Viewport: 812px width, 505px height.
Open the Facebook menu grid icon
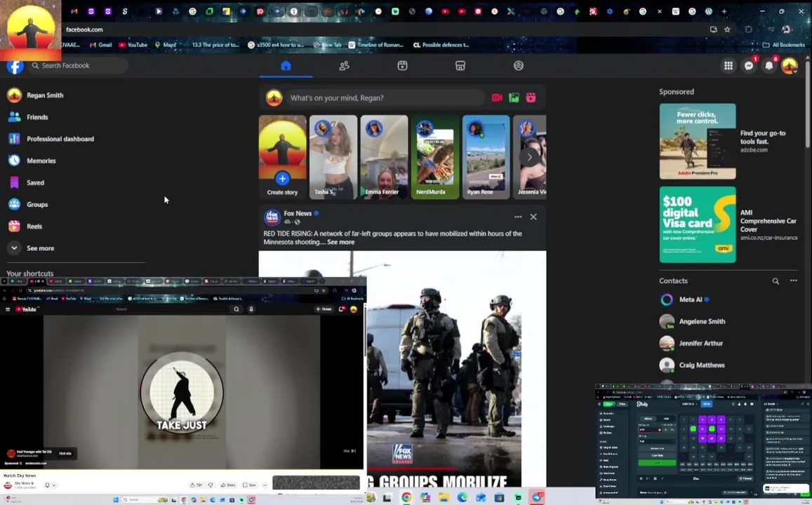[x=728, y=66]
